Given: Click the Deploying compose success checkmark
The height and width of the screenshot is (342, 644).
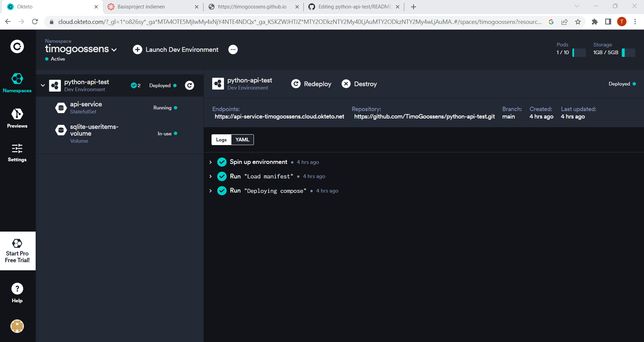Looking at the screenshot, I should (222, 191).
